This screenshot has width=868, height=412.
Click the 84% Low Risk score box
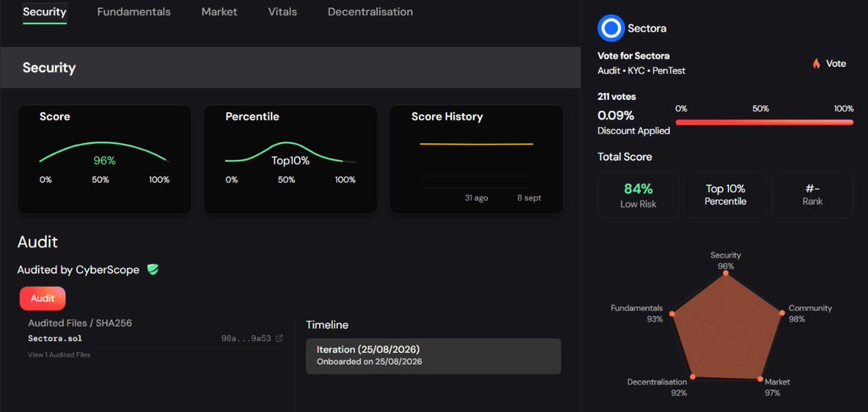638,195
